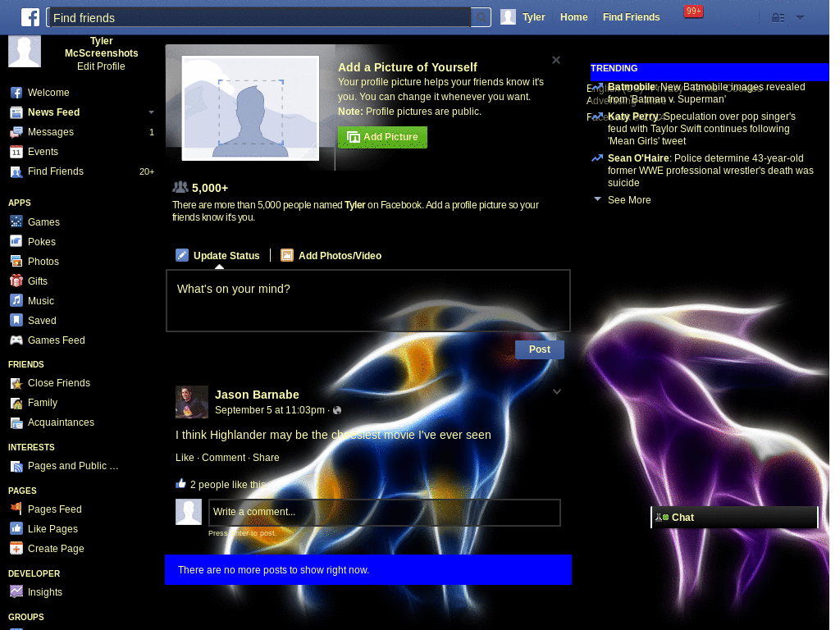Click the green Add Picture button

tap(382, 137)
